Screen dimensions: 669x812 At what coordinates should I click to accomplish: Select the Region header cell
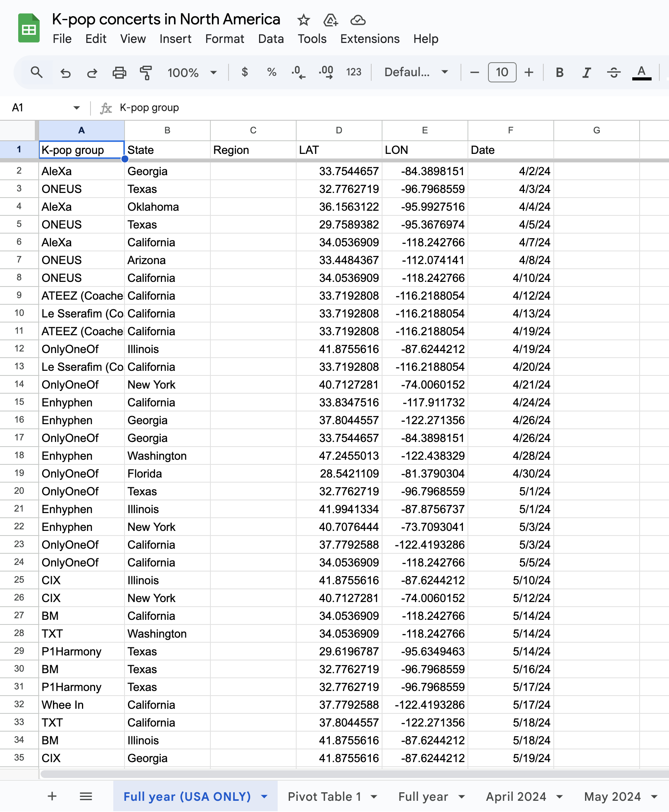point(253,150)
